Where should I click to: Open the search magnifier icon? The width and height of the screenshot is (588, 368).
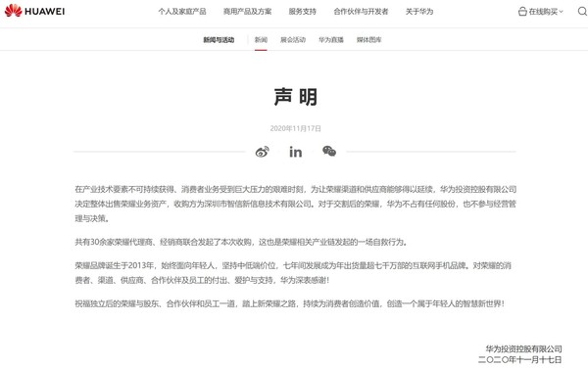pyautogui.click(x=582, y=11)
